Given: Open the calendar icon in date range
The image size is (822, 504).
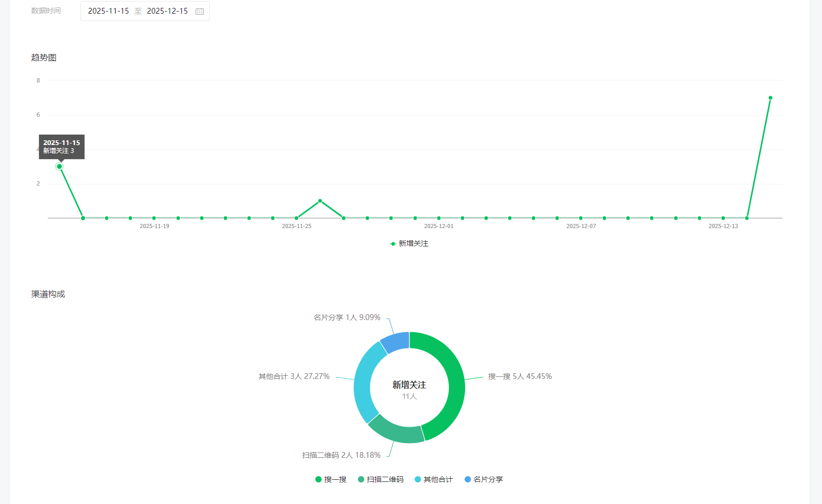Looking at the screenshot, I should (200, 11).
